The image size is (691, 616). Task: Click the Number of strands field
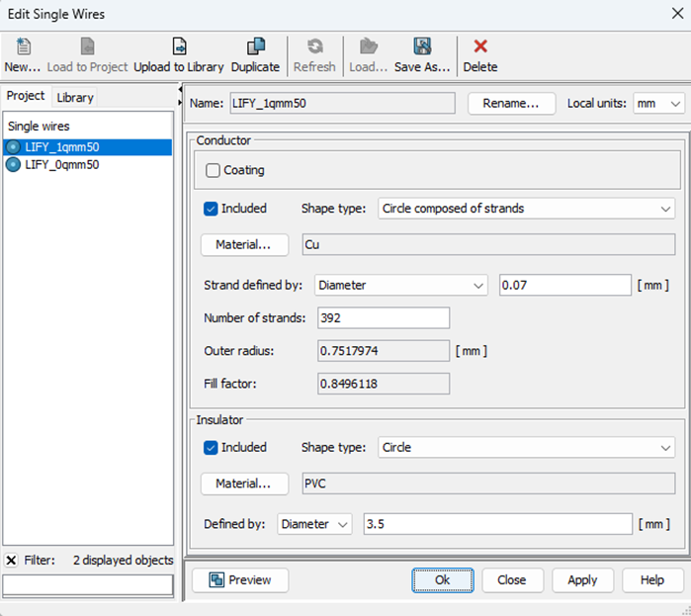point(384,317)
